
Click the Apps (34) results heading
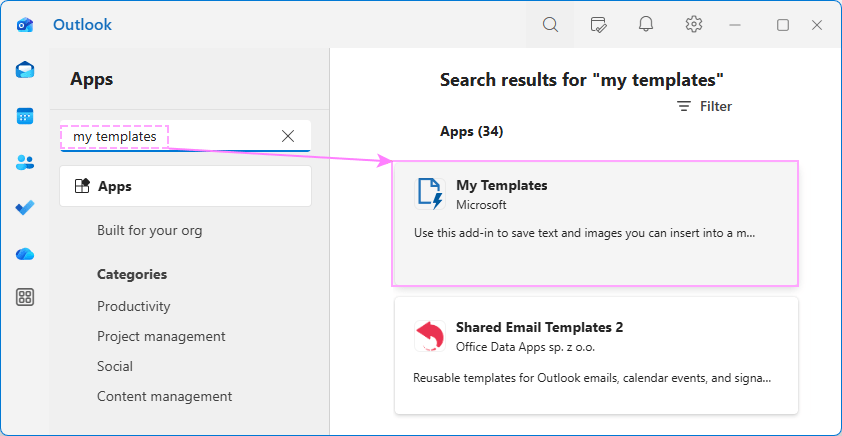tap(471, 132)
